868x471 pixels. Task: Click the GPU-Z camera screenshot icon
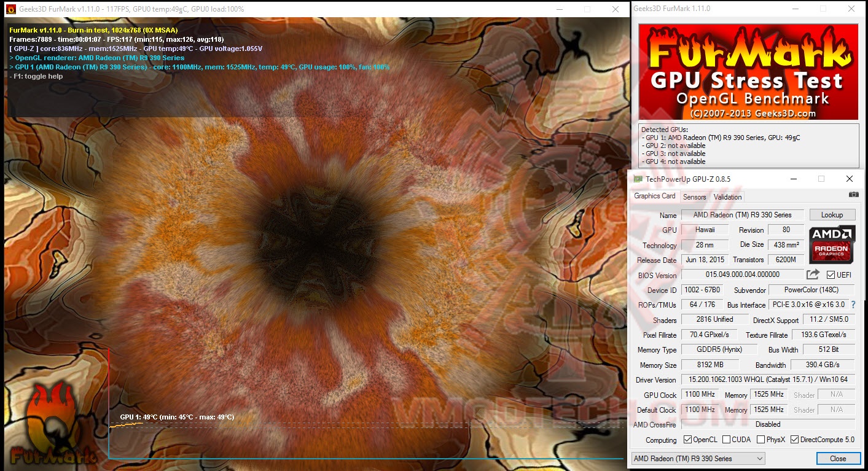(x=853, y=195)
